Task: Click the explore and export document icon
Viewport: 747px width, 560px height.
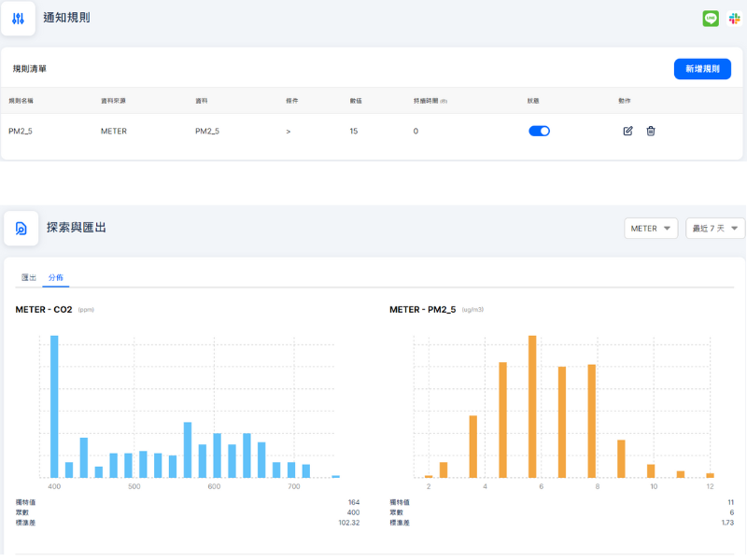Action: [21, 229]
